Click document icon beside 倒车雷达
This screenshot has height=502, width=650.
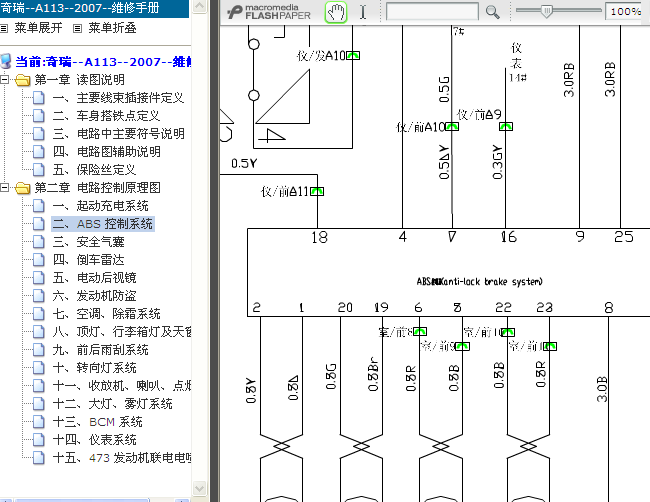click(x=39, y=260)
